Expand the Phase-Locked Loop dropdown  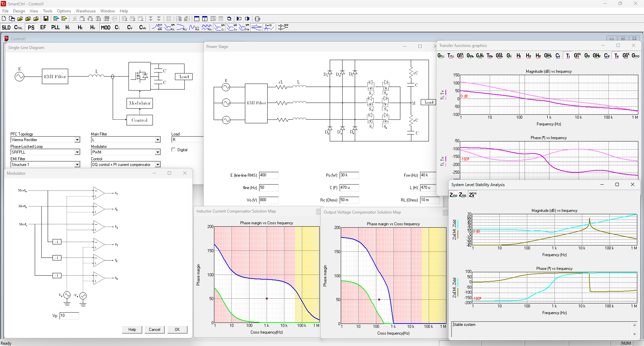(77, 152)
